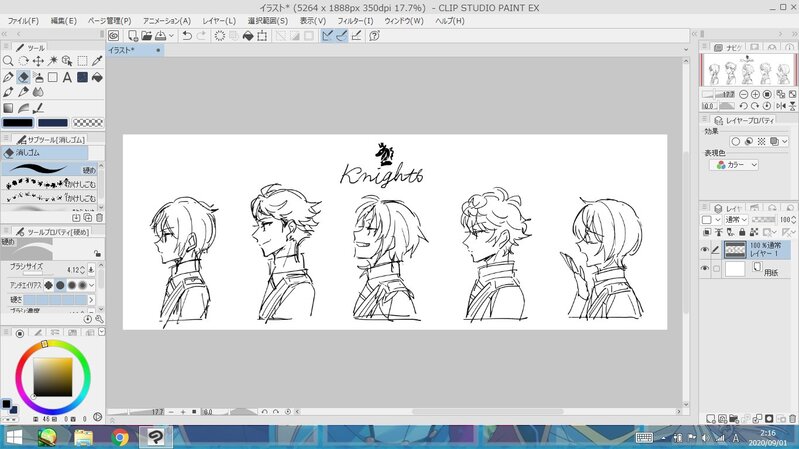Viewport: 799px width, 449px height.
Task: Click the Scale/Rotate transform command icon
Action: click(262, 36)
